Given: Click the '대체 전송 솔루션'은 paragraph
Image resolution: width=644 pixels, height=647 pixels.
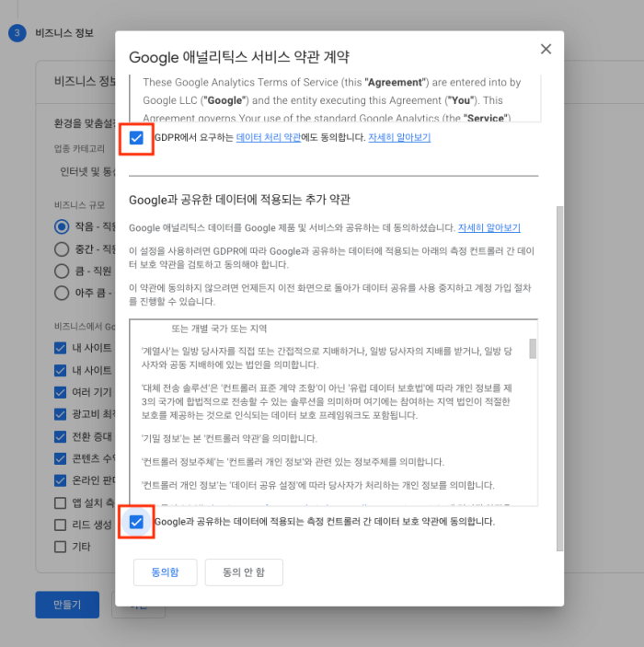Looking at the screenshot, I should (x=327, y=401).
